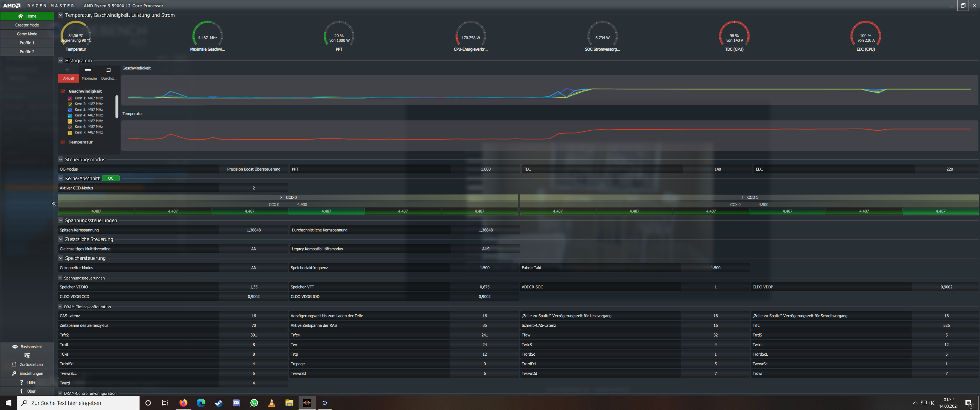Select the Basisansicht eye icon
This screenshot has height=410, width=980.
coord(15,347)
